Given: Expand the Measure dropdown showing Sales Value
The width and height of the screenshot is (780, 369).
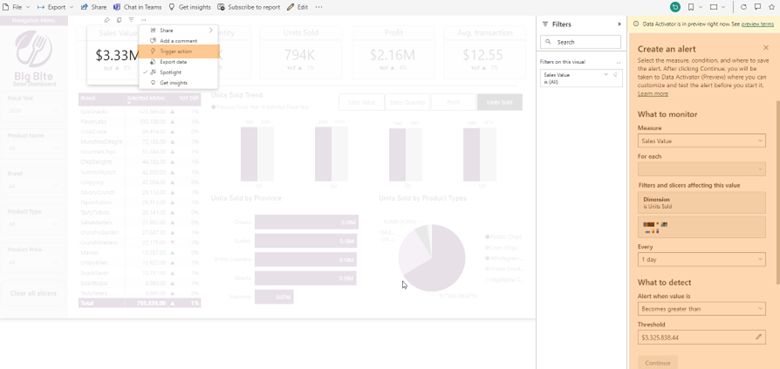Looking at the screenshot, I should [x=701, y=141].
